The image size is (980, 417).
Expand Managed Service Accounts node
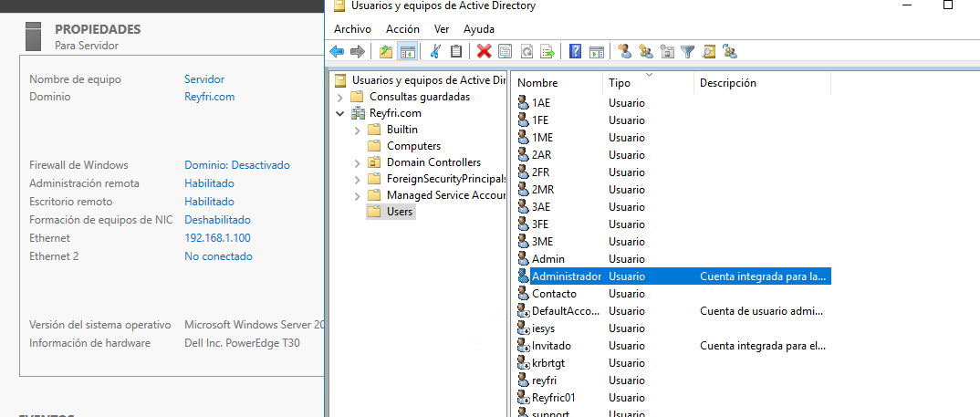point(358,195)
